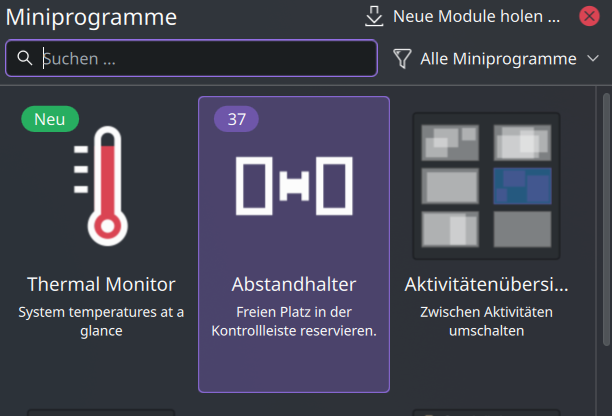The height and width of the screenshot is (416, 612).
Task: Click the funnel filter icon
Action: pyautogui.click(x=402, y=59)
